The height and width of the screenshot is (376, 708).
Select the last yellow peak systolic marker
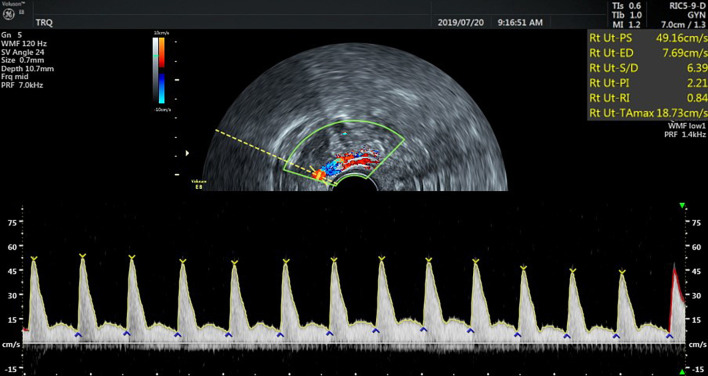(622, 272)
